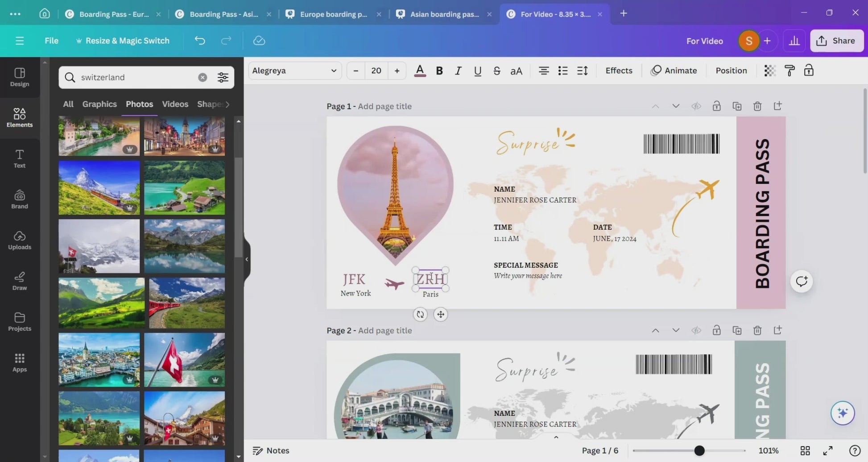Expand more result tabs with chevron
The height and width of the screenshot is (462, 868).
(x=227, y=104)
